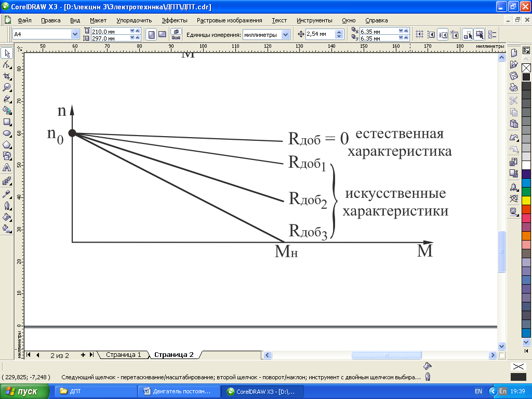This screenshot has height=399, width=532.
Task: Increase the 2,54 мм nudge offset
Action: 339,32
